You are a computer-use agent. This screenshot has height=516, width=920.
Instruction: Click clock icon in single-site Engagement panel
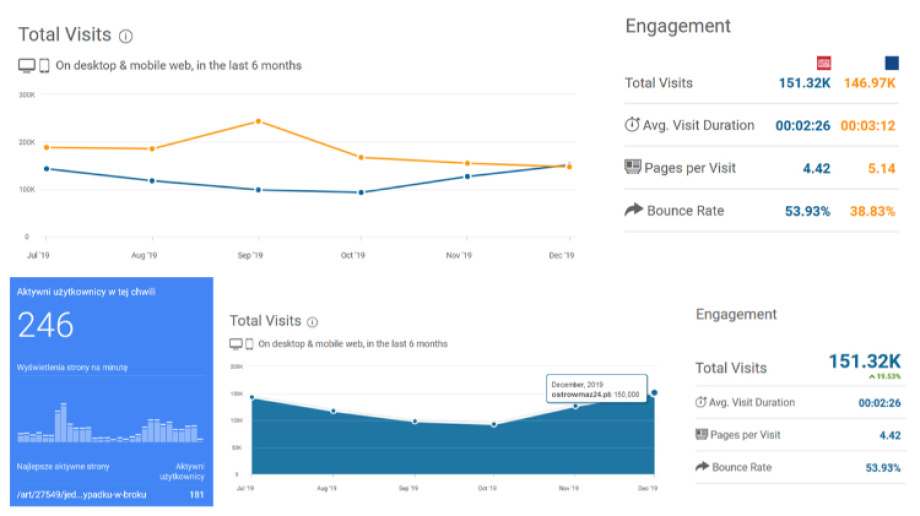click(x=700, y=402)
